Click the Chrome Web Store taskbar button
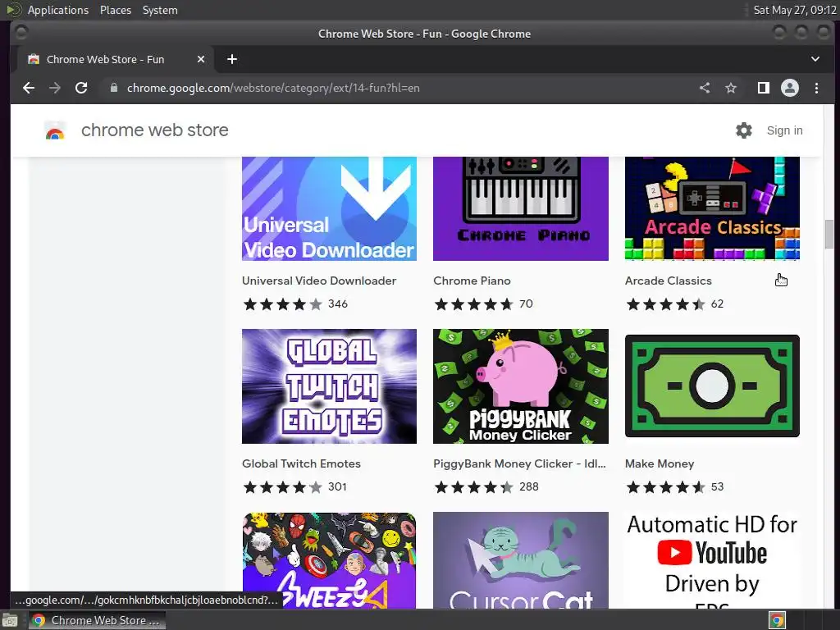The width and height of the screenshot is (840, 630). tap(97, 620)
